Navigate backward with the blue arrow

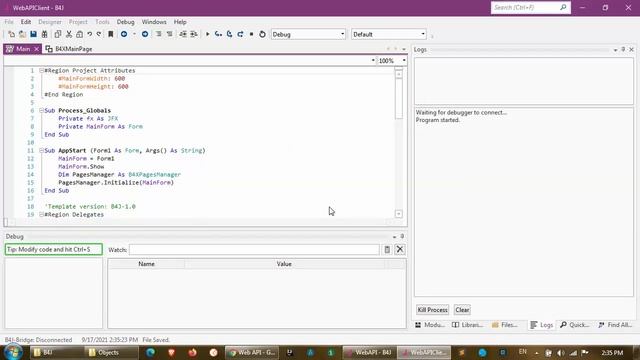[124, 34]
